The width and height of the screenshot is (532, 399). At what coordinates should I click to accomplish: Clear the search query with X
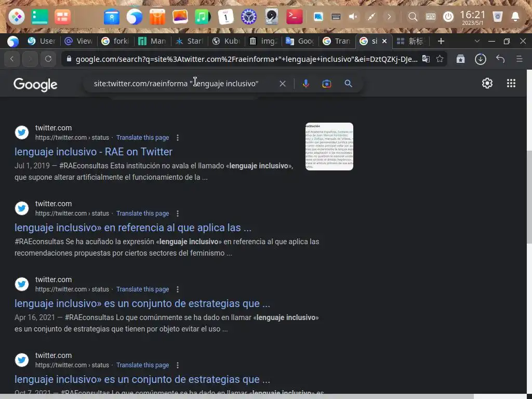point(282,84)
